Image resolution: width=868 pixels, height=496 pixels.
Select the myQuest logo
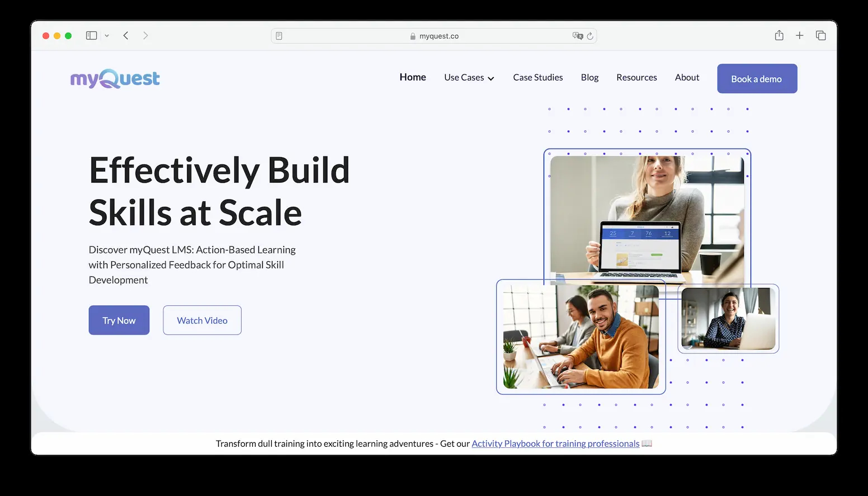(114, 78)
